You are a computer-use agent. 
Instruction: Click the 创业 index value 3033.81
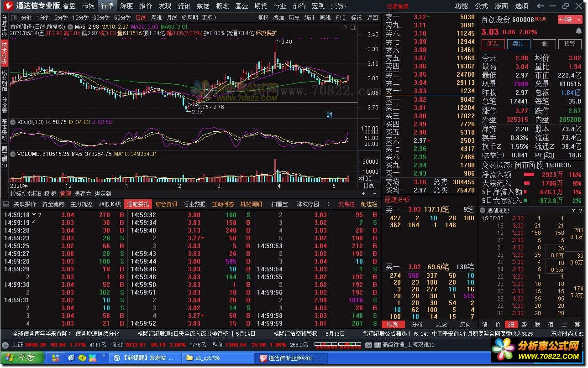(x=136, y=345)
